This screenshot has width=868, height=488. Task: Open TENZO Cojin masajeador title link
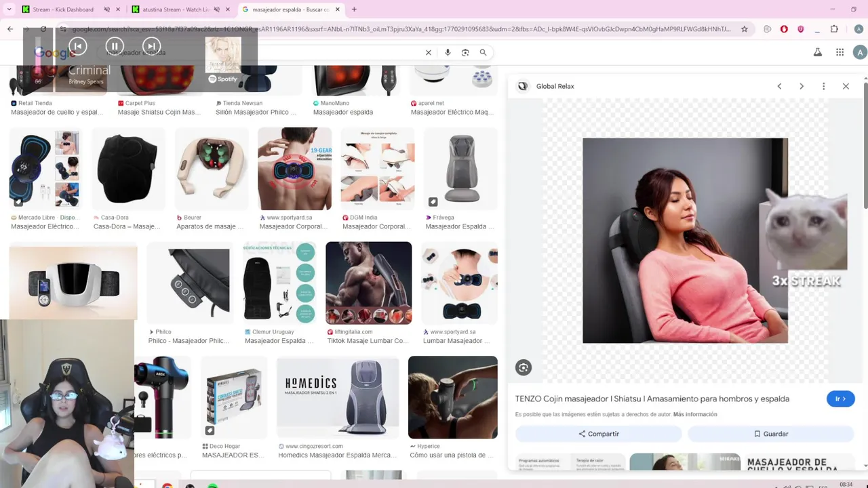coord(652,399)
